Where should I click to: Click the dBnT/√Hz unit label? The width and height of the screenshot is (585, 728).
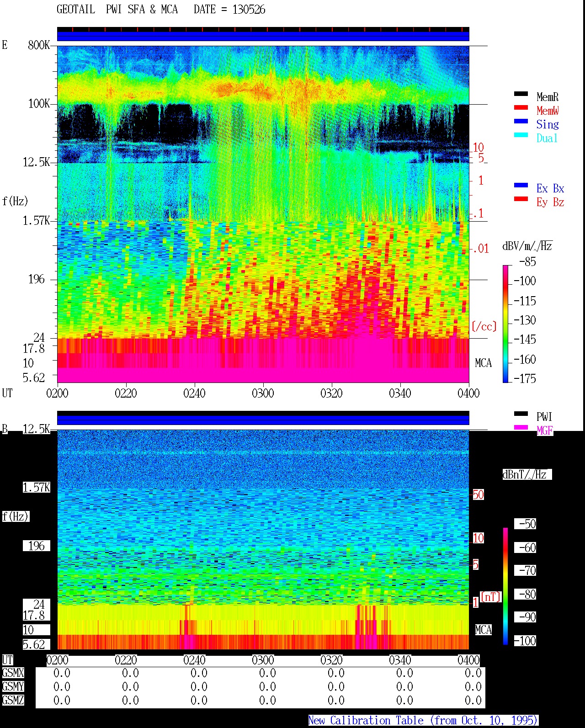(x=527, y=474)
